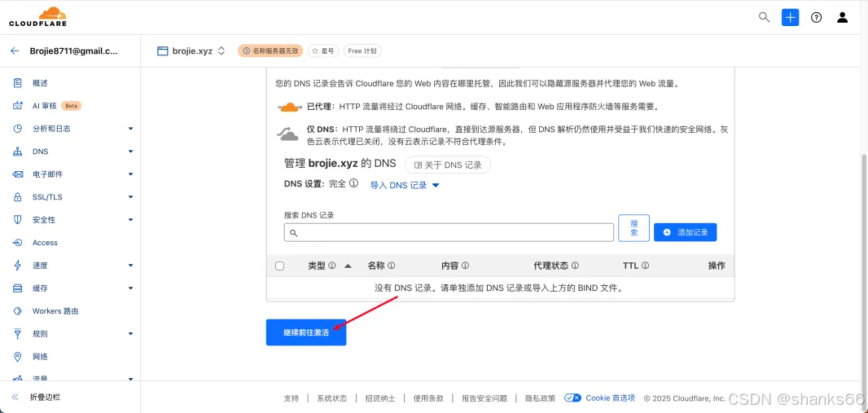868x413 pixels.
Task: Click the Cloudflare logo
Action: pyautogui.click(x=37, y=16)
